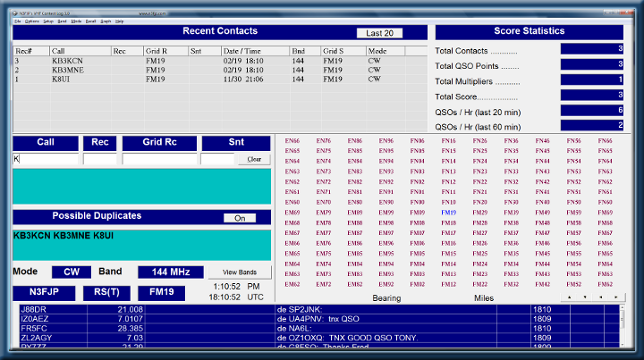Viewport: 644px width, 360px height.
Task: Click the Total Score value box
Action: (x=592, y=95)
